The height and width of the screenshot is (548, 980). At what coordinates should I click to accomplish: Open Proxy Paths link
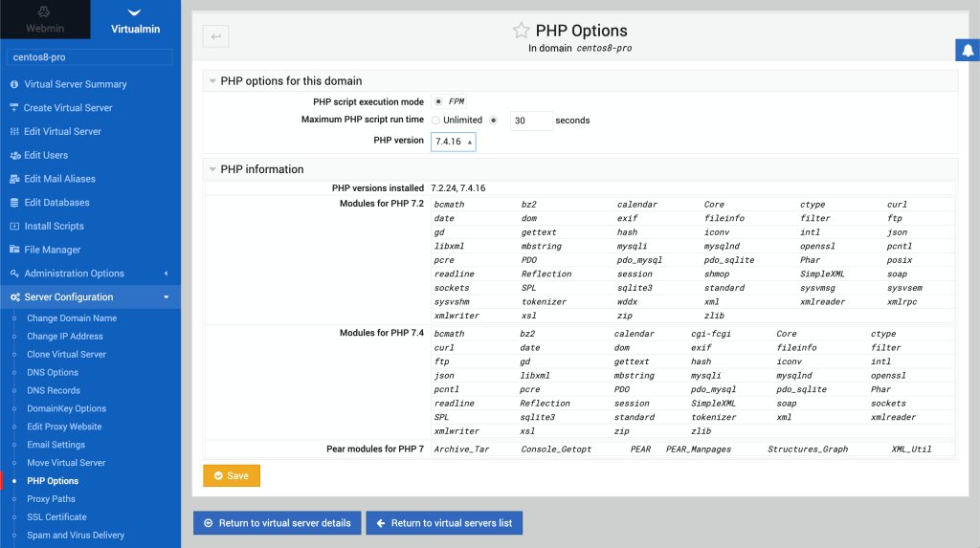pos(51,499)
